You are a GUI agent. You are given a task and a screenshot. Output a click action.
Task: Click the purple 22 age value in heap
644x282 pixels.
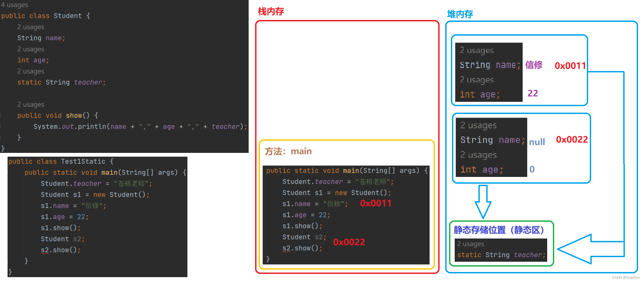(x=533, y=93)
